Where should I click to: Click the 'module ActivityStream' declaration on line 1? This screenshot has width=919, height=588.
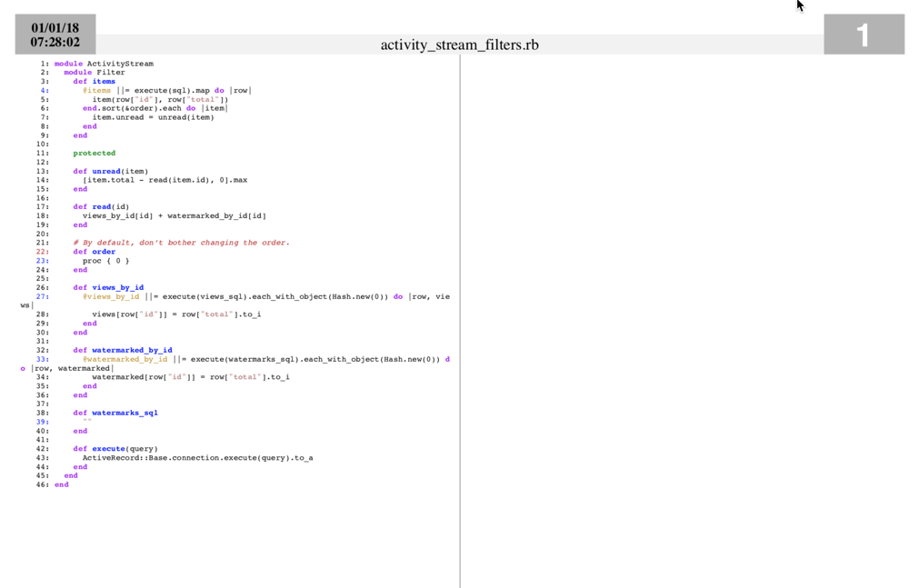coord(104,64)
